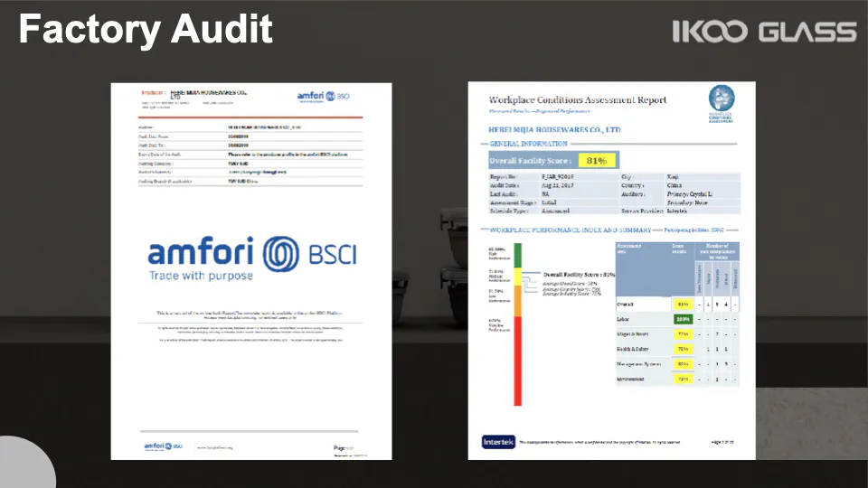
Task: Click the Producer label on BSCI document
Action: click(153, 92)
